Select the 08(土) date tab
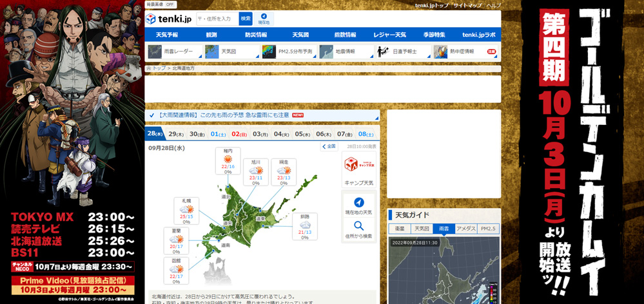This screenshot has width=644, height=304. (x=366, y=134)
